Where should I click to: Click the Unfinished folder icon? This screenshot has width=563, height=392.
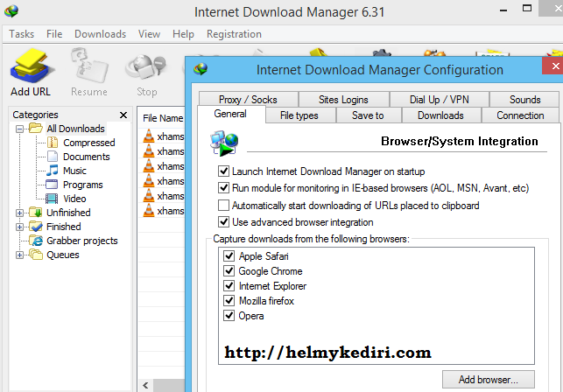coord(36,213)
